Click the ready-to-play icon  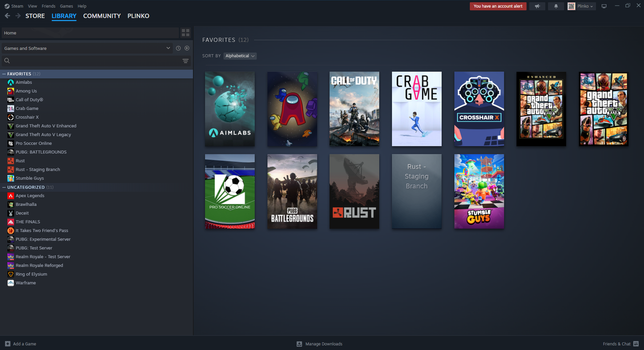187,48
